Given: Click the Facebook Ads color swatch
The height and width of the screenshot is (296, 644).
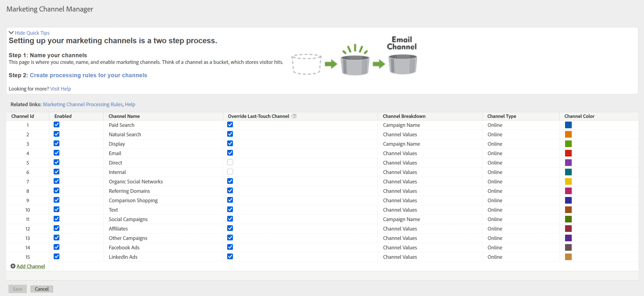Looking at the screenshot, I should click(568, 247).
